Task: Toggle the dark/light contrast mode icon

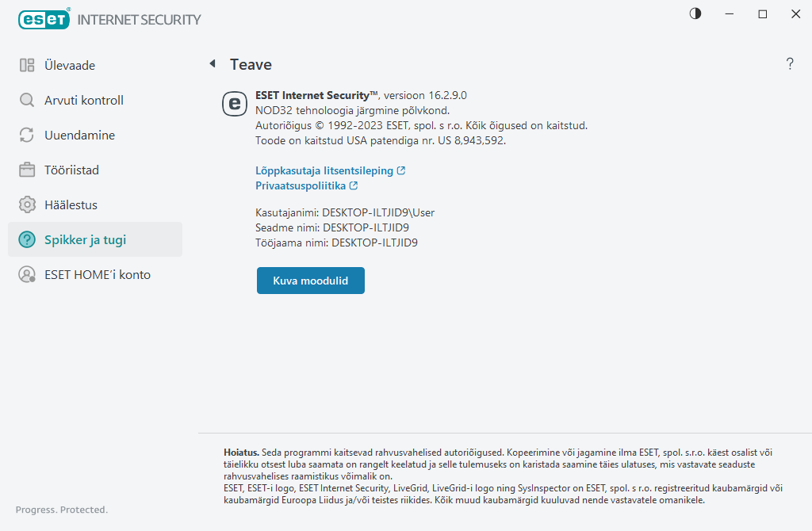Action: (695, 13)
